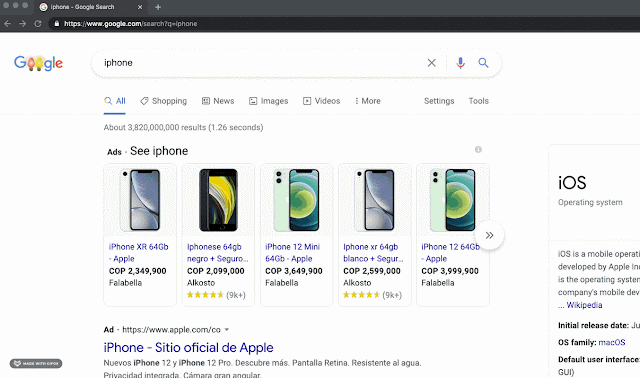Click the browser address bar URL

pyautogui.click(x=131, y=24)
